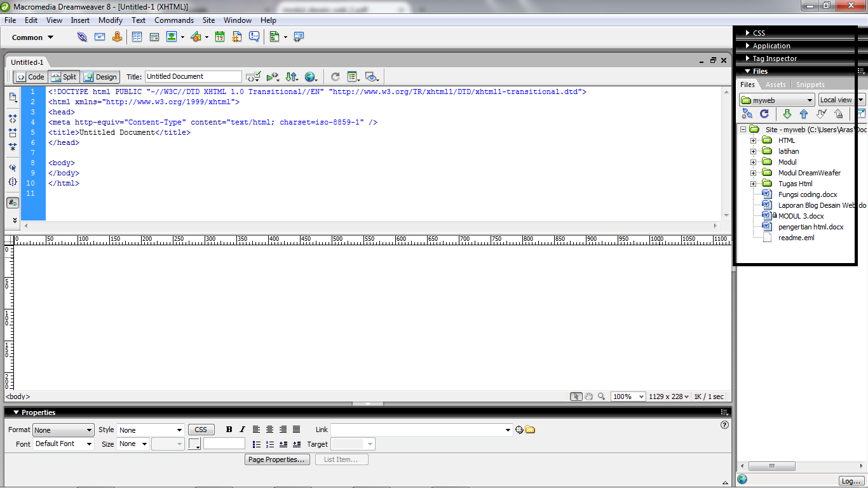Open the myweb site dropdown
This screenshot has width=868, height=488.
point(776,100)
